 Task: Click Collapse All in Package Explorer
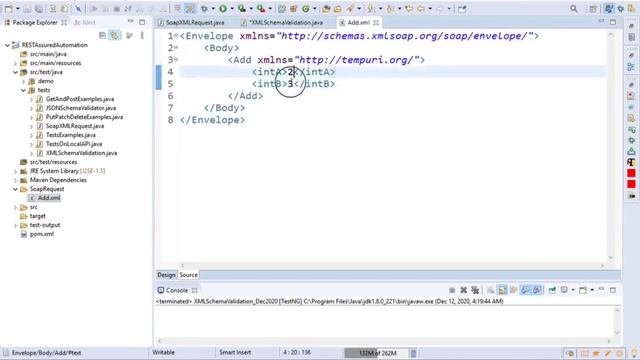point(102,36)
